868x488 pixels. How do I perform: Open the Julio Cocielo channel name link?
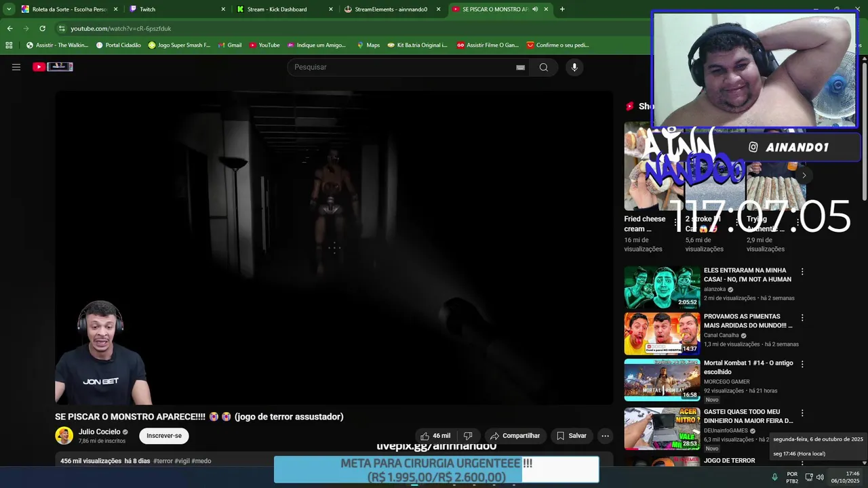tap(99, 432)
